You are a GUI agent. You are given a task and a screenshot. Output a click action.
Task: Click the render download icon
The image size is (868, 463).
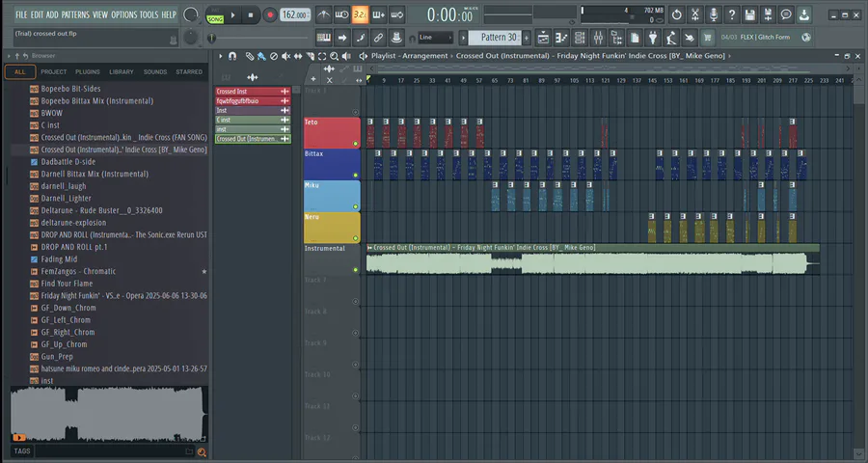point(804,15)
